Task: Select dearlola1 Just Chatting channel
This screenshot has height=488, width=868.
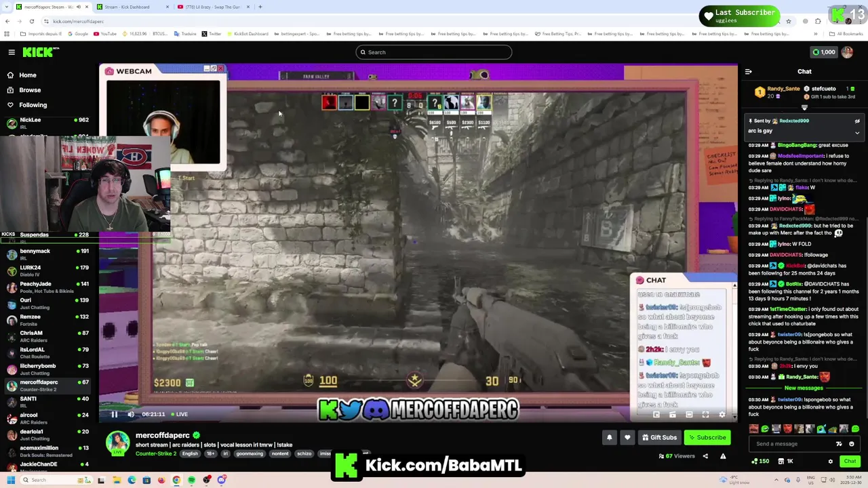Action: coord(47,434)
